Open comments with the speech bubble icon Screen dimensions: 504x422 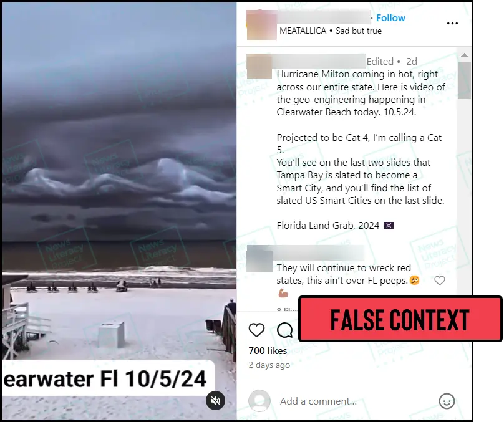285,330
